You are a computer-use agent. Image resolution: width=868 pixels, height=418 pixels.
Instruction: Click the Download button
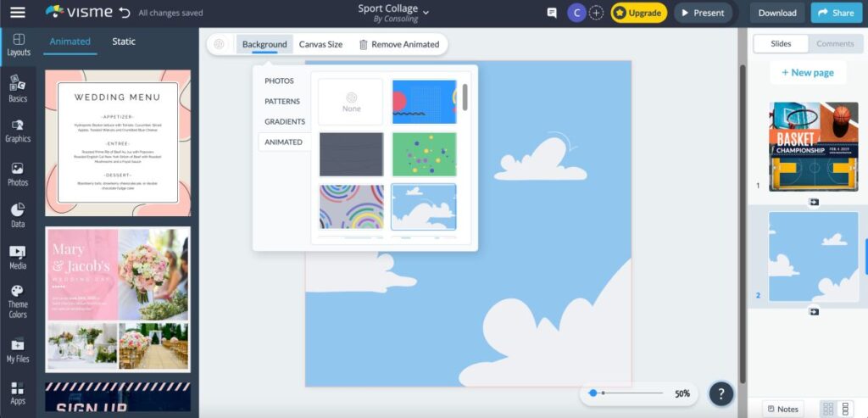point(777,13)
